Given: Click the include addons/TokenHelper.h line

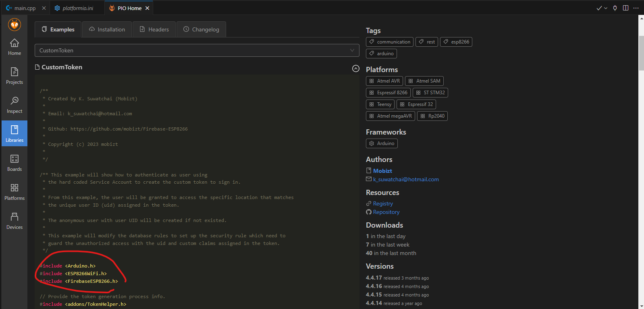Looking at the screenshot, I should coord(83,304).
